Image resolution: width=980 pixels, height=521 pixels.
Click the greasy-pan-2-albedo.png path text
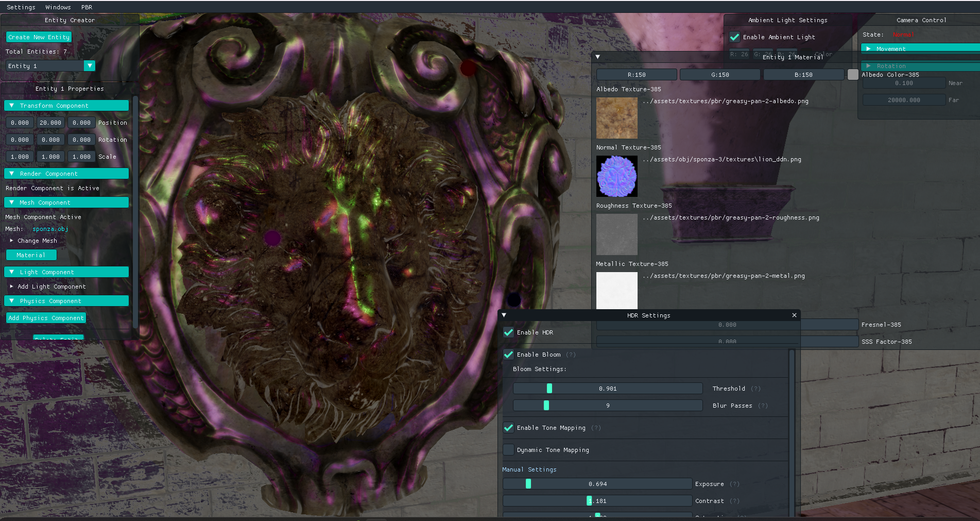tap(726, 101)
